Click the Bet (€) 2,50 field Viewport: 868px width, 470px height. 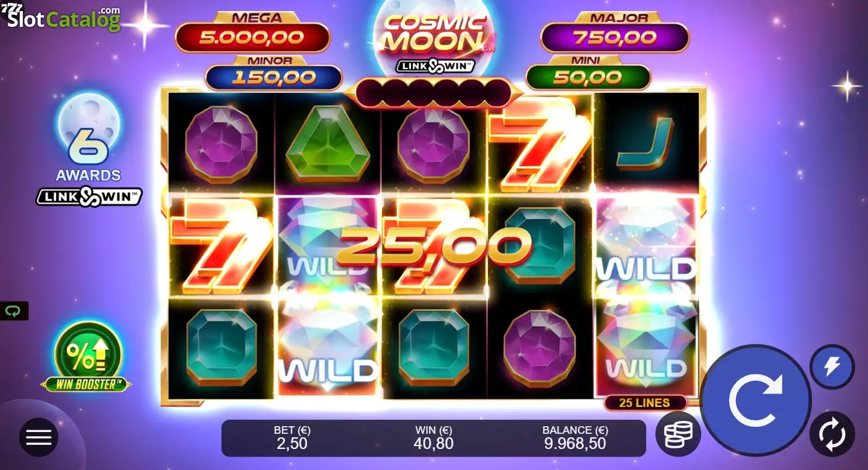pos(292,438)
